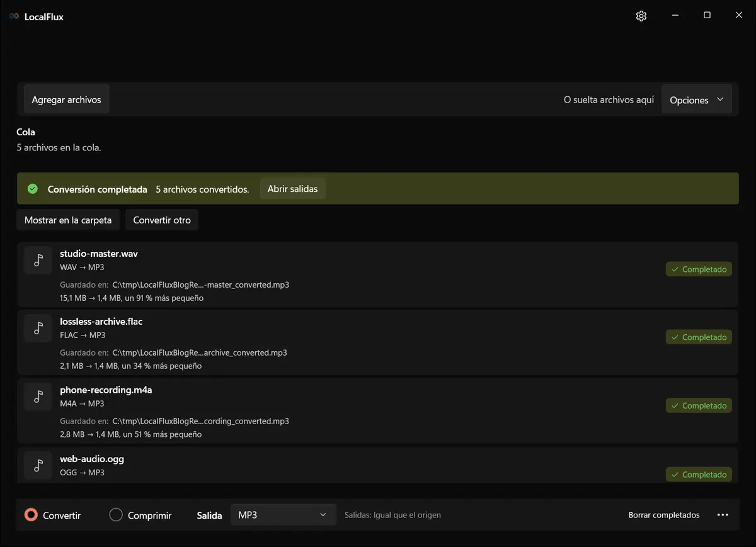The width and height of the screenshot is (756, 547).
Task: Click the 'Conversión completada' heading text
Action: tap(98, 189)
